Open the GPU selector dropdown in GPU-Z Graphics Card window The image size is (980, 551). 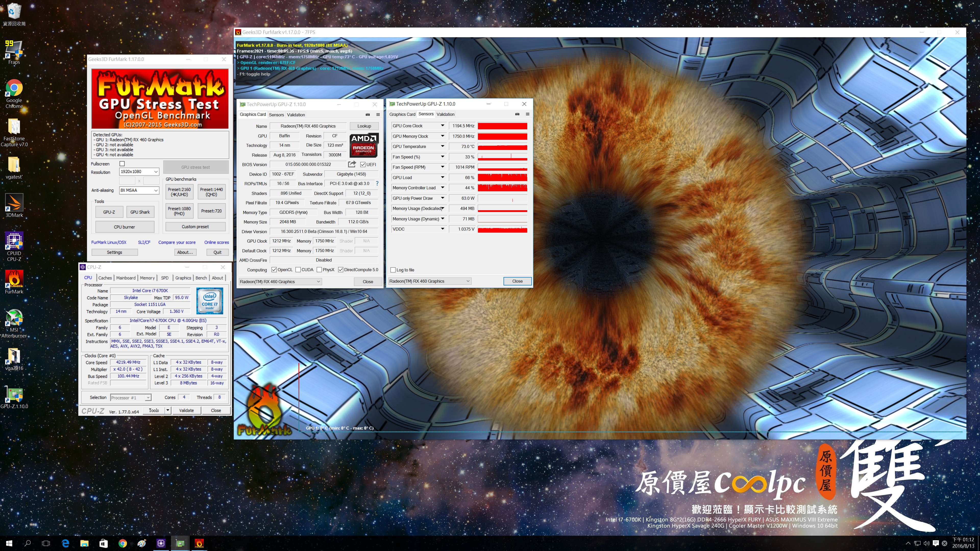(x=280, y=281)
